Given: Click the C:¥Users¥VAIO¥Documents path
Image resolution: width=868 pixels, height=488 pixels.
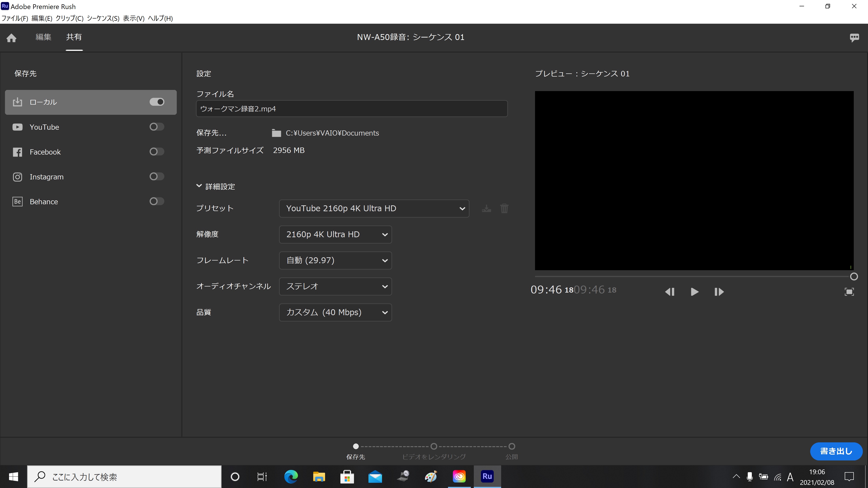Looking at the screenshot, I should click(x=332, y=133).
